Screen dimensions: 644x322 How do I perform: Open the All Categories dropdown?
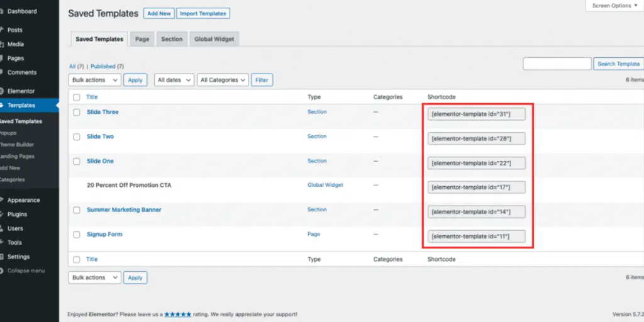[x=222, y=80]
